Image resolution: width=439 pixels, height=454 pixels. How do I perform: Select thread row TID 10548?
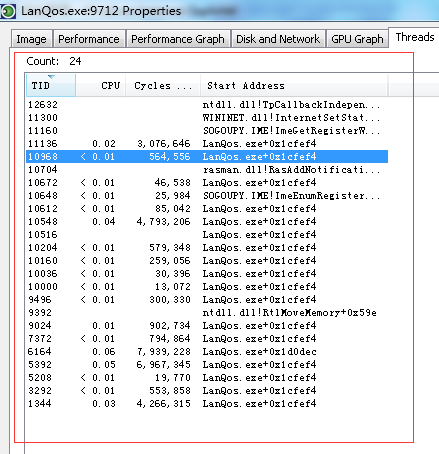pyautogui.click(x=207, y=222)
